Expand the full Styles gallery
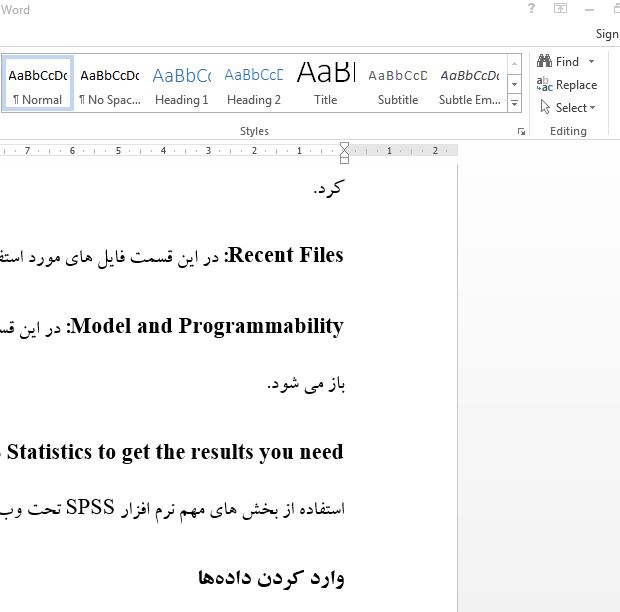Image resolution: width=620 pixels, height=612 pixels. tap(514, 103)
